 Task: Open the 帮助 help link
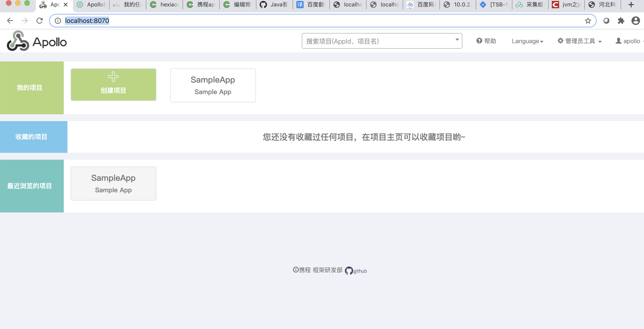click(x=486, y=41)
